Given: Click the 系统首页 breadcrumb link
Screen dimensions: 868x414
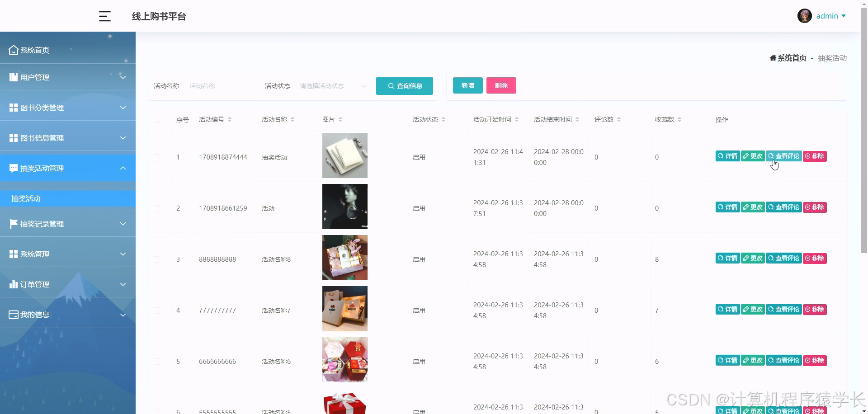Looking at the screenshot, I should coord(792,58).
